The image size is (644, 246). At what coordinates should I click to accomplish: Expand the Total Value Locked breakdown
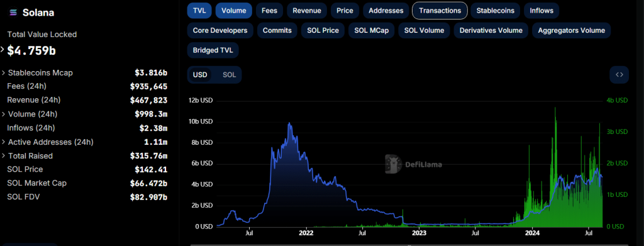(x=2, y=50)
